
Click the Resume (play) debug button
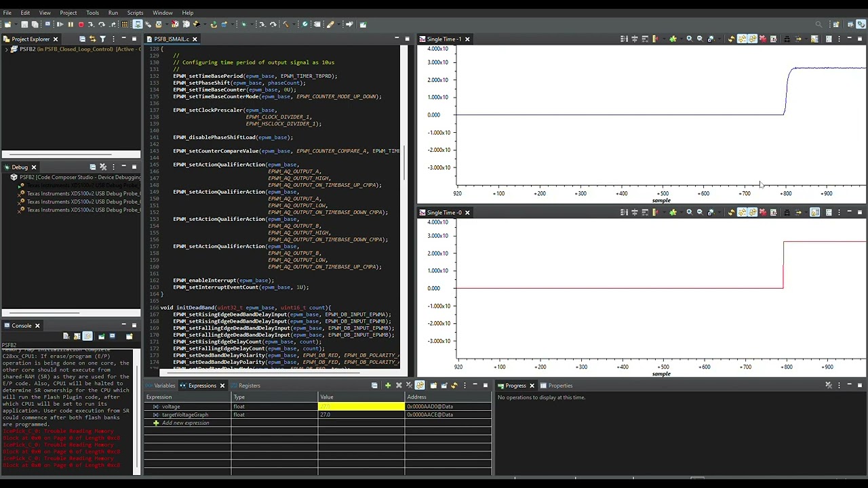coord(60,24)
